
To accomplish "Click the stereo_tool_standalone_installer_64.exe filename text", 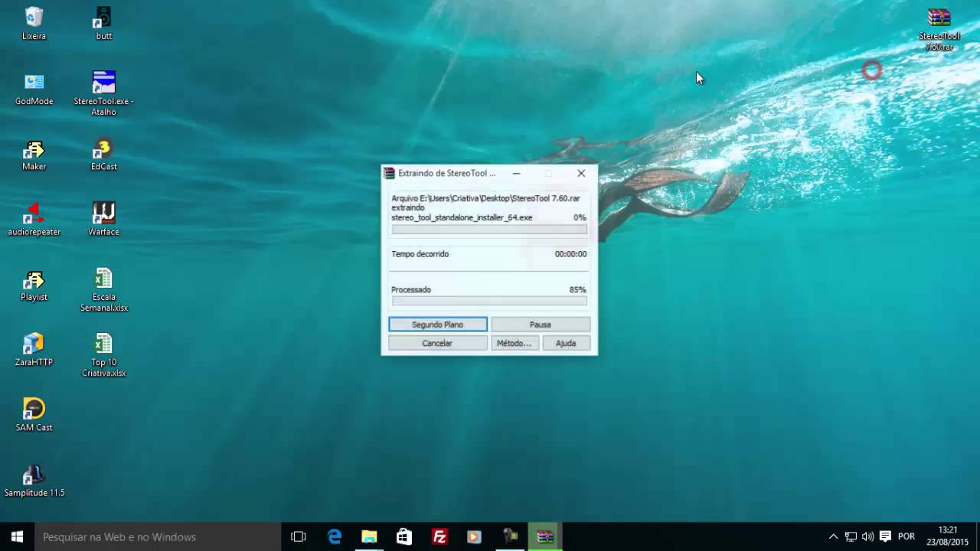I will point(462,217).
